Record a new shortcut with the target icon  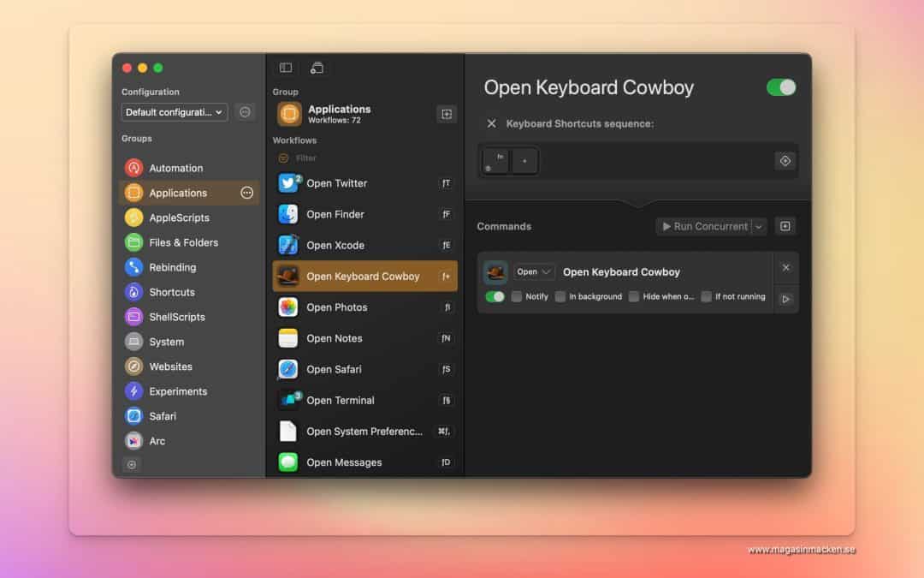pos(785,161)
